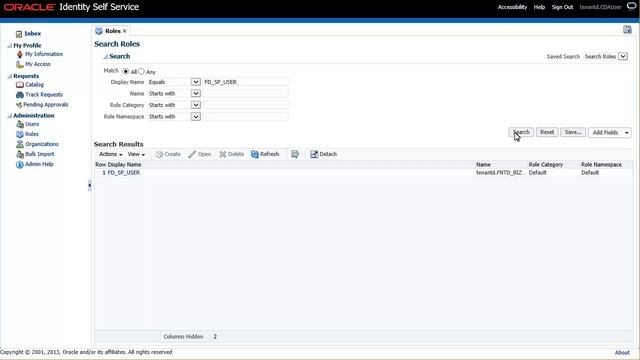
Task: Open the Actions menu
Action: [x=111, y=154]
